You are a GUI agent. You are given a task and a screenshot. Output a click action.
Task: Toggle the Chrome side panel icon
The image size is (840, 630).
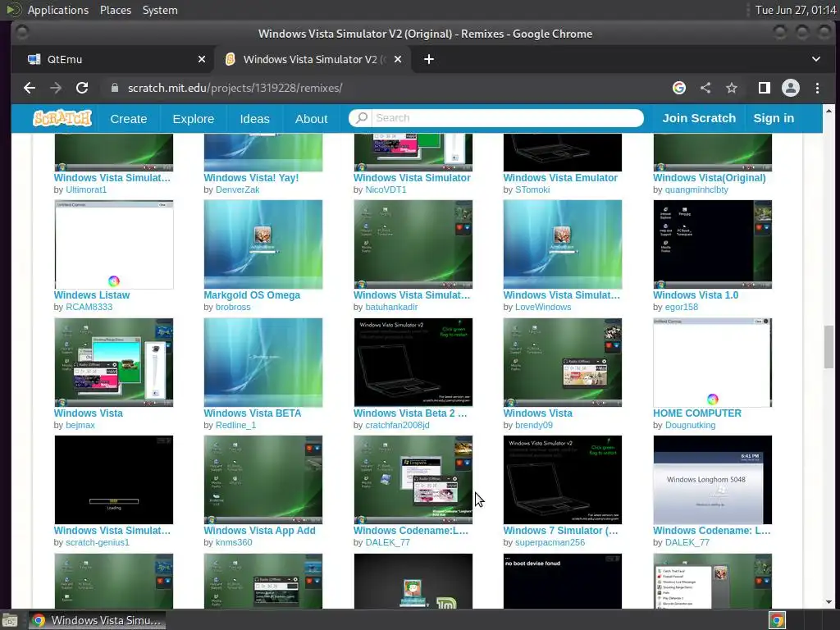pyautogui.click(x=765, y=88)
